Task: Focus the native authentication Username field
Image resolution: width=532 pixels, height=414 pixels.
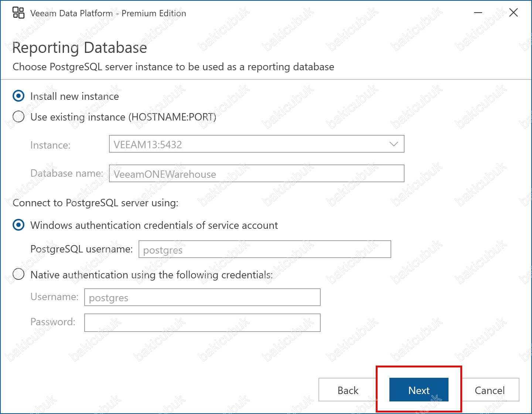Action: [202, 298]
